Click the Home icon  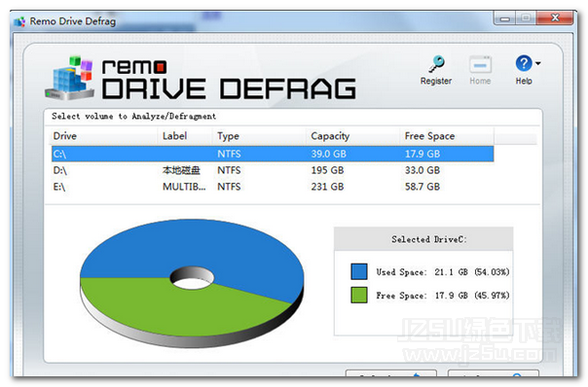(480, 65)
